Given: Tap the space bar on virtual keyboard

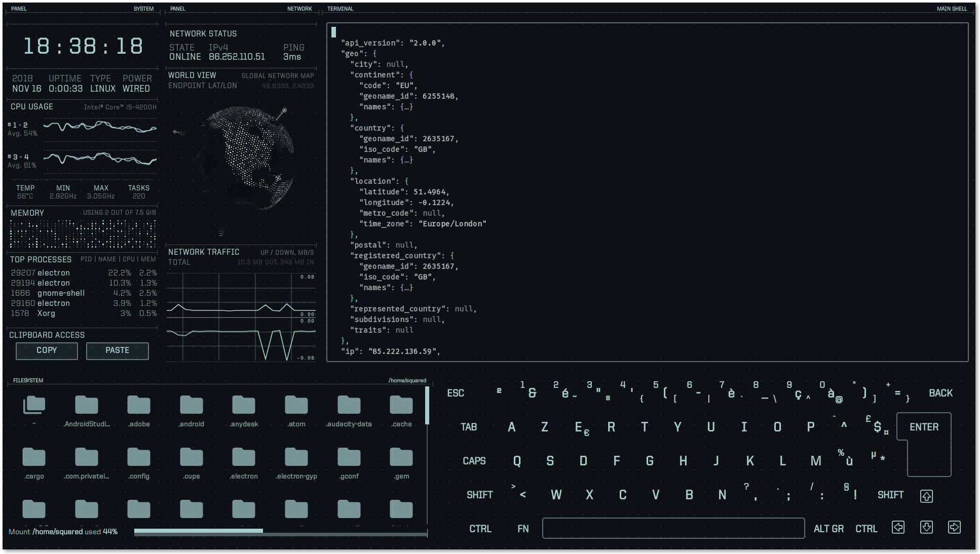Looking at the screenshot, I should pyautogui.click(x=673, y=528).
